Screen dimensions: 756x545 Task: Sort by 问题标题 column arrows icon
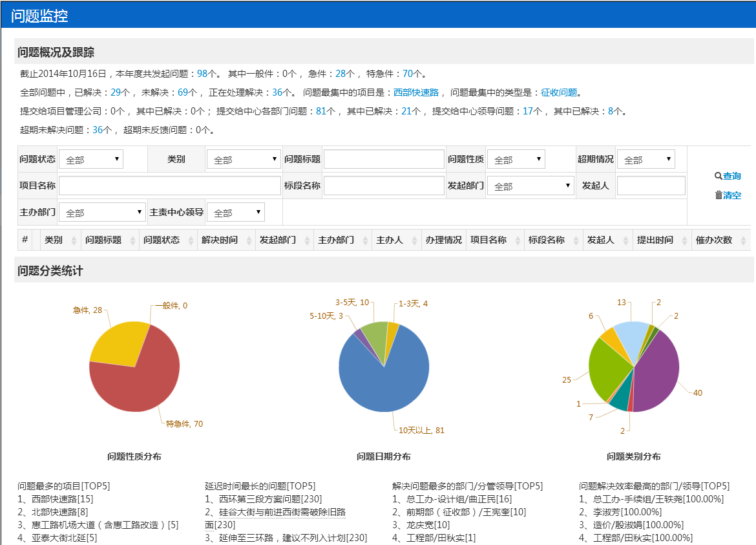point(132,240)
